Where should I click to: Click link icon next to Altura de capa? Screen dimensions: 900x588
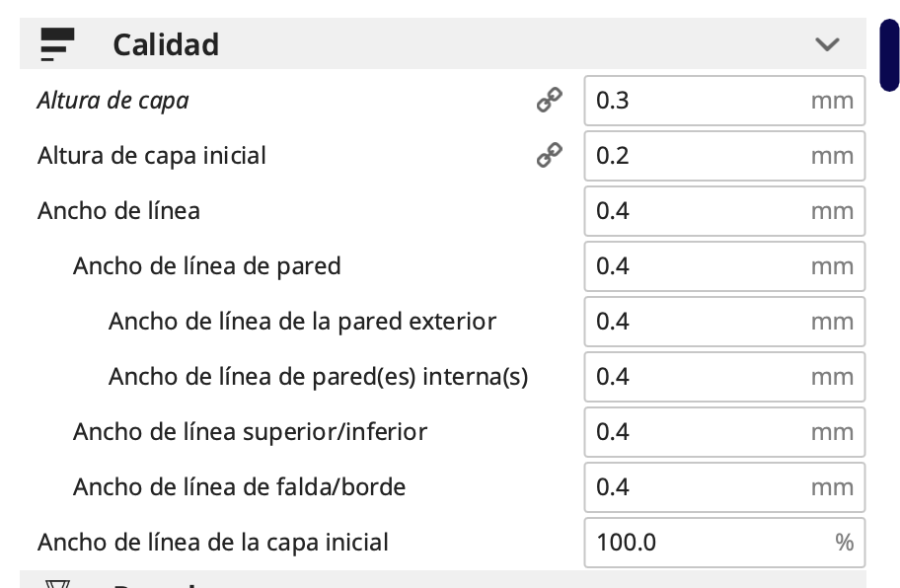pos(549,100)
